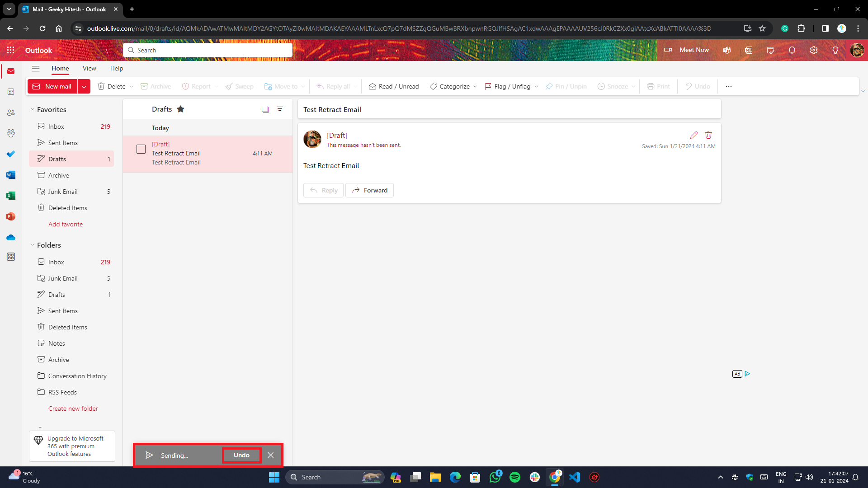
Task: Switch to the Home tab
Action: click(x=60, y=68)
